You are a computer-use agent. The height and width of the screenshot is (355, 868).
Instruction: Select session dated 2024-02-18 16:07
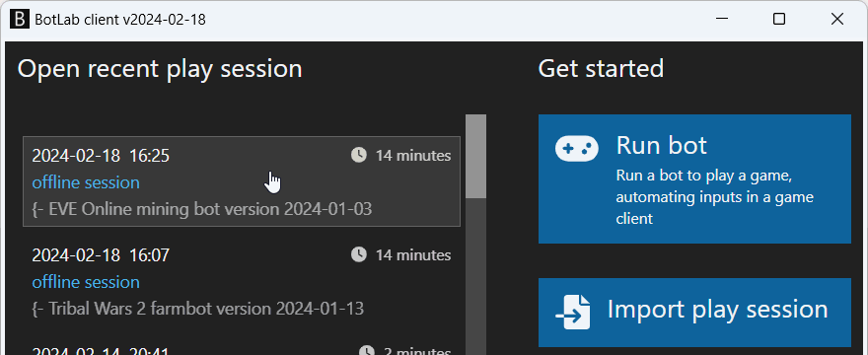coord(242,281)
